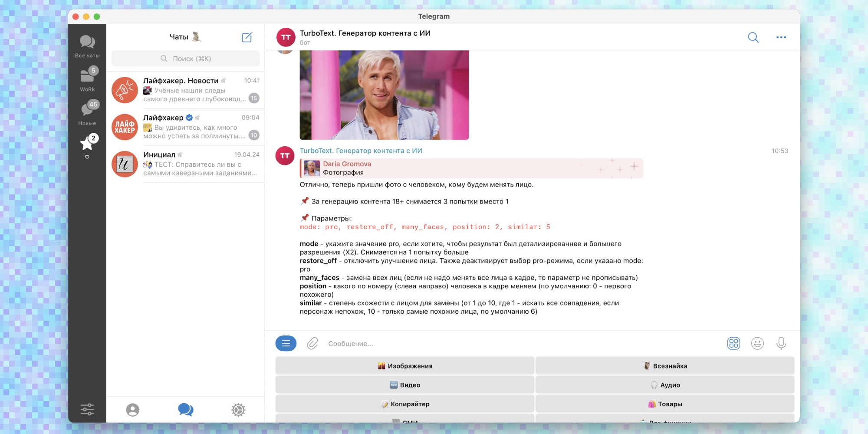
Task: Open the chat filters settings icon
Action: pyautogui.click(x=87, y=409)
